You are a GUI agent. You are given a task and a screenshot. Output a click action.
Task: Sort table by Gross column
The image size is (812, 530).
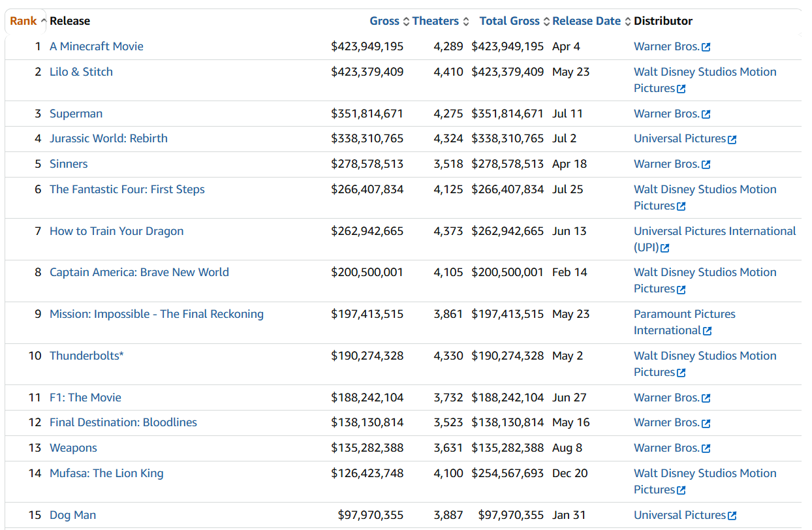(384, 21)
